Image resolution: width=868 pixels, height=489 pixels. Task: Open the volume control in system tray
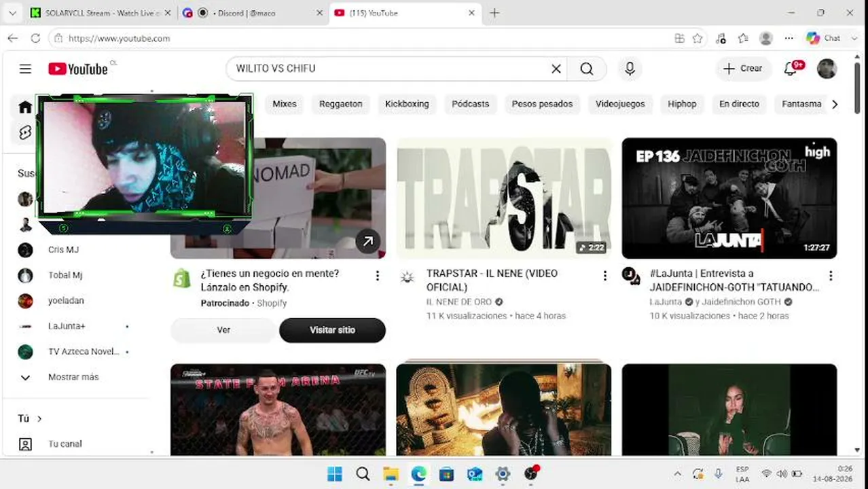(781, 474)
